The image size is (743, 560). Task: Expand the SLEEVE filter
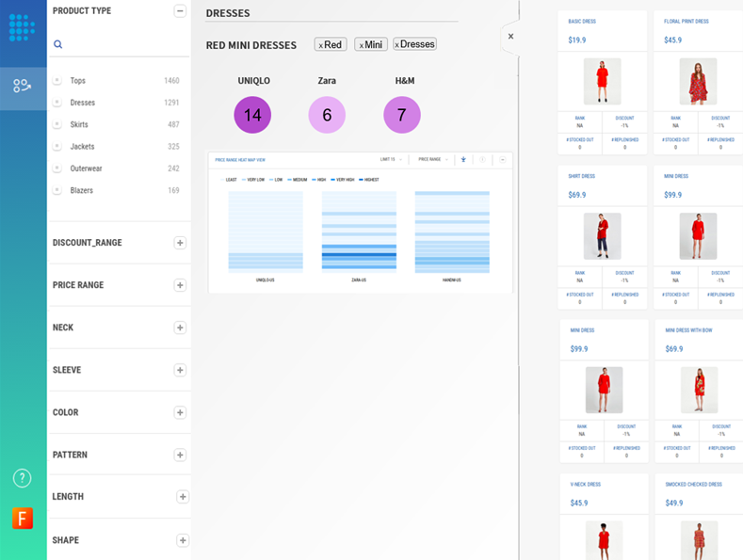tap(180, 370)
